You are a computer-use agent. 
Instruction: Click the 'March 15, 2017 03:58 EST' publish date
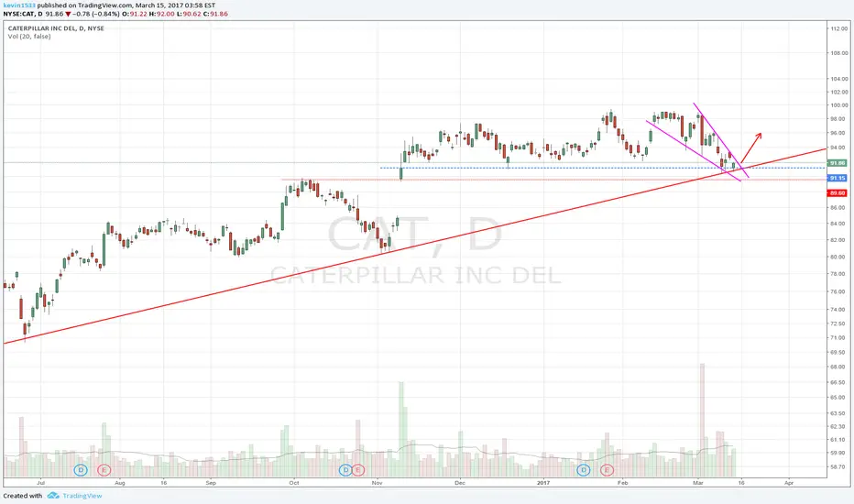point(175,5)
